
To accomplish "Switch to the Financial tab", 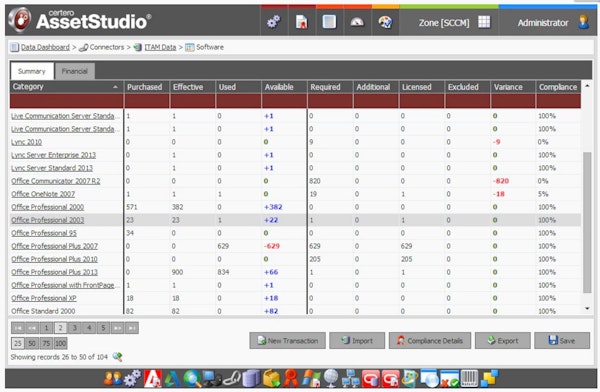I will (75, 71).
